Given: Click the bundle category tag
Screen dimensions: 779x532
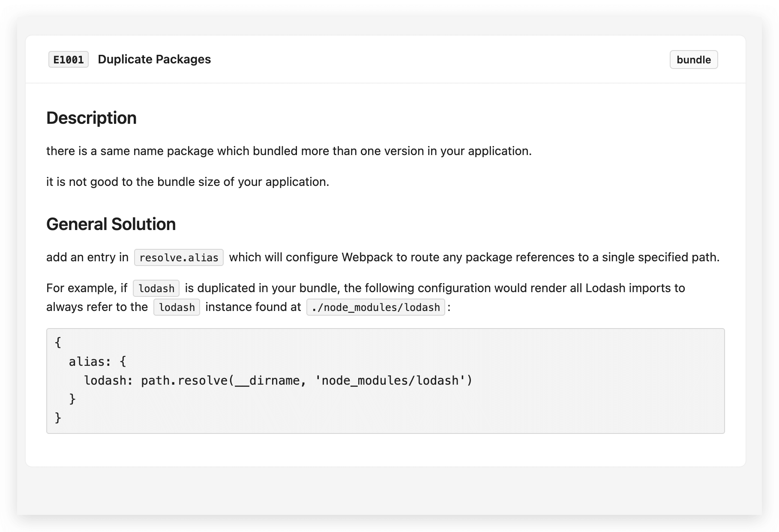Looking at the screenshot, I should [694, 60].
